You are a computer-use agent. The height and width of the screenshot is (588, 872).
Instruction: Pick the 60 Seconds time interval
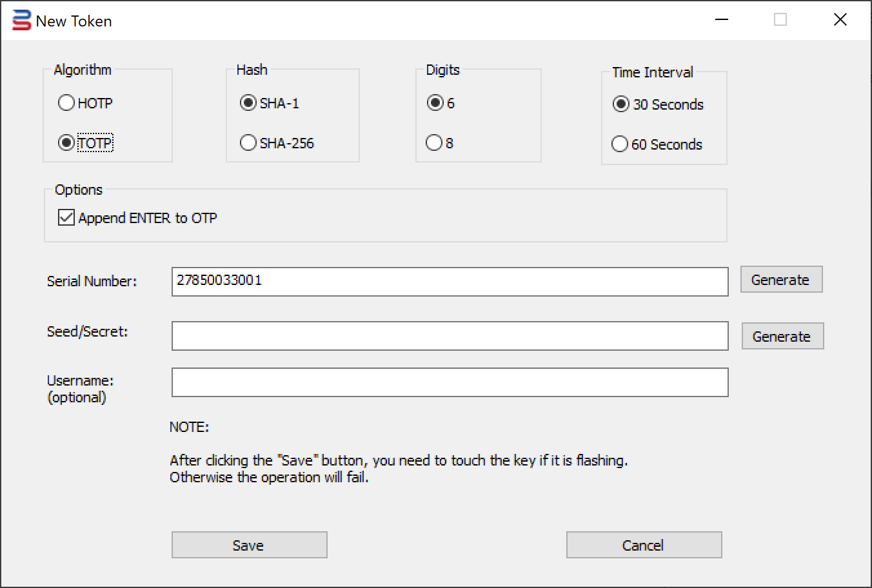(x=620, y=144)
